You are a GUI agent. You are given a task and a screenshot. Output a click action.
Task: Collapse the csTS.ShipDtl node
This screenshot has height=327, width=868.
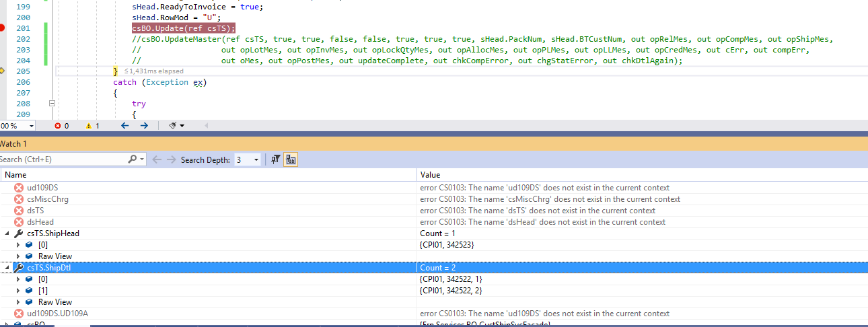(x=7, y=268)
